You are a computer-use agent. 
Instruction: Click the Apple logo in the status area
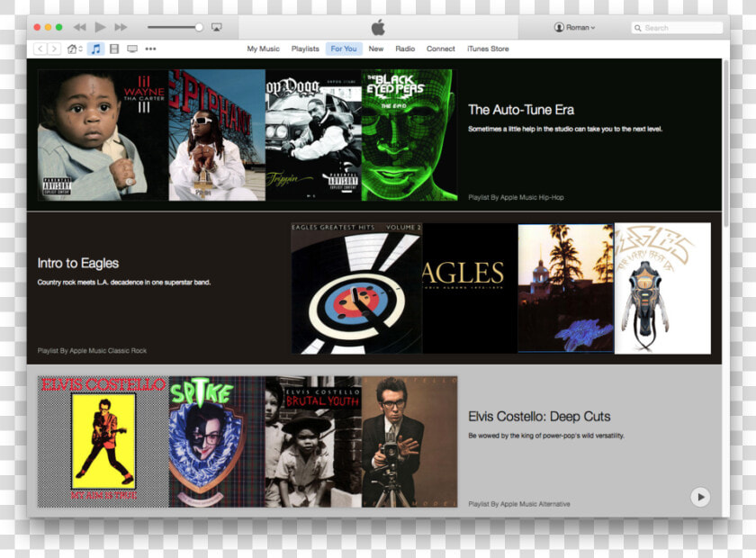point(379,28)
